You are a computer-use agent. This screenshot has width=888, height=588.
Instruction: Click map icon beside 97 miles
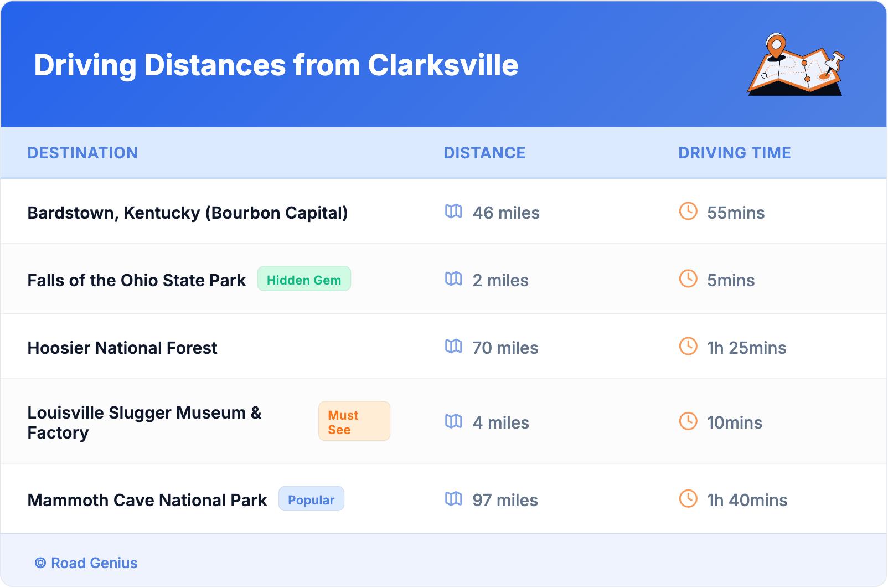point(453,499)
